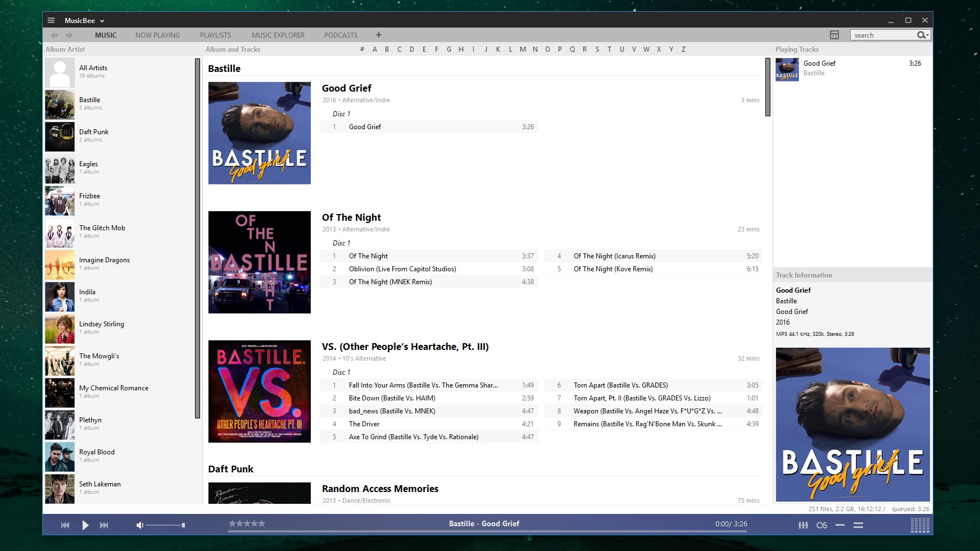Jump to letter B in alphabet bar
This screenshot has width=980, height=551.
tap(387, 49)
